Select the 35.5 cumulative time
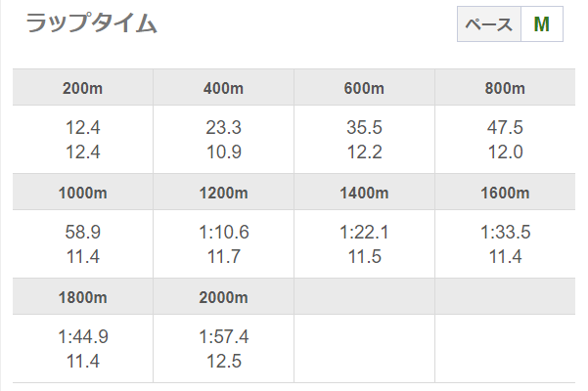Screen dimensions: 588x391 click(x=364, y=128)
